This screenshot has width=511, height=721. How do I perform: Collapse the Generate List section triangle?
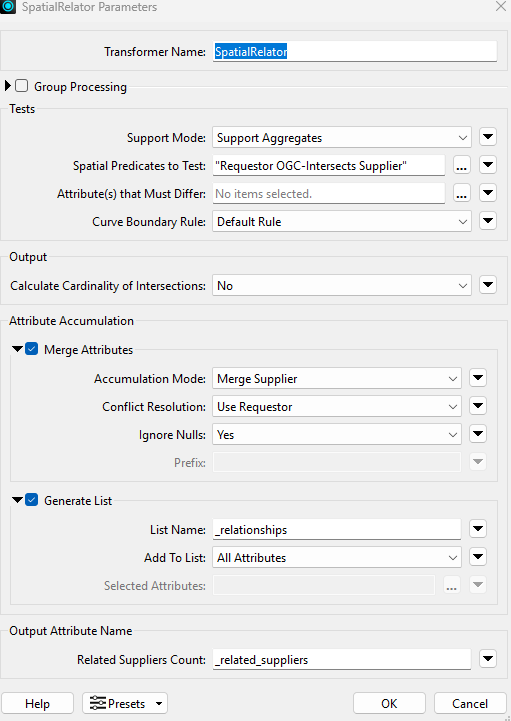tap(17, 500)
